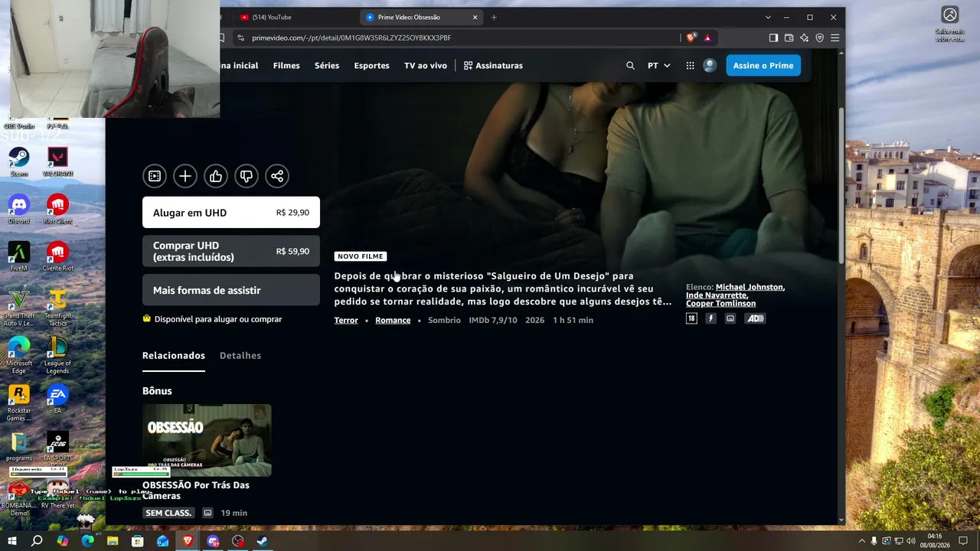Open FiveM desktop shortcut

point(19,257)
